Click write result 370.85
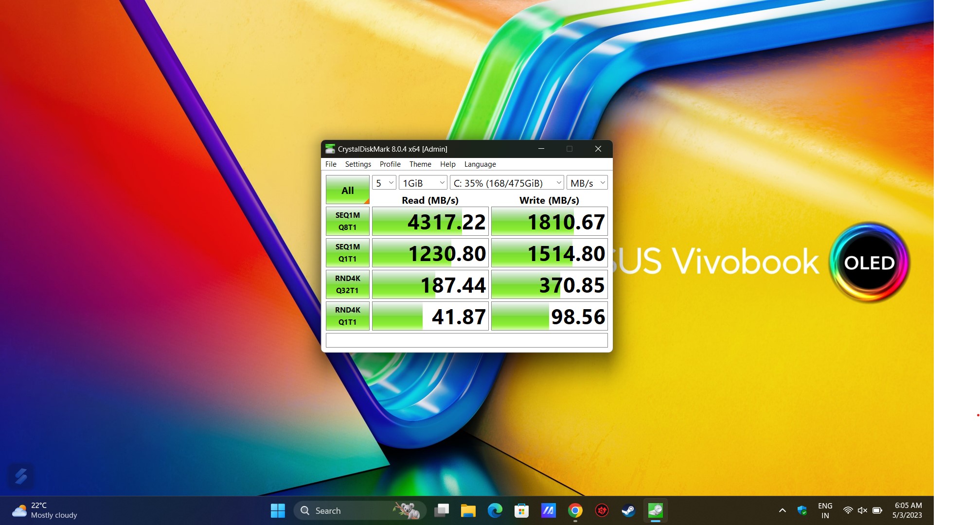 coord(550,284)
